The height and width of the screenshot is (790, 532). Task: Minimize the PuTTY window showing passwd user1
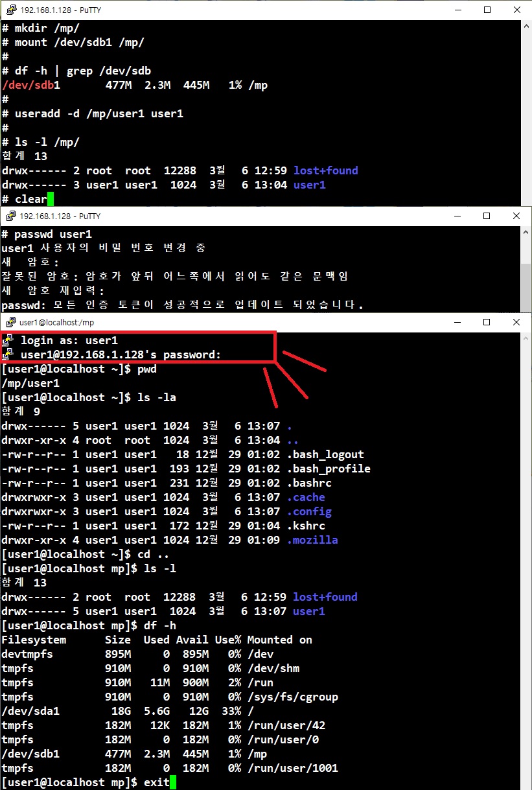457,216
